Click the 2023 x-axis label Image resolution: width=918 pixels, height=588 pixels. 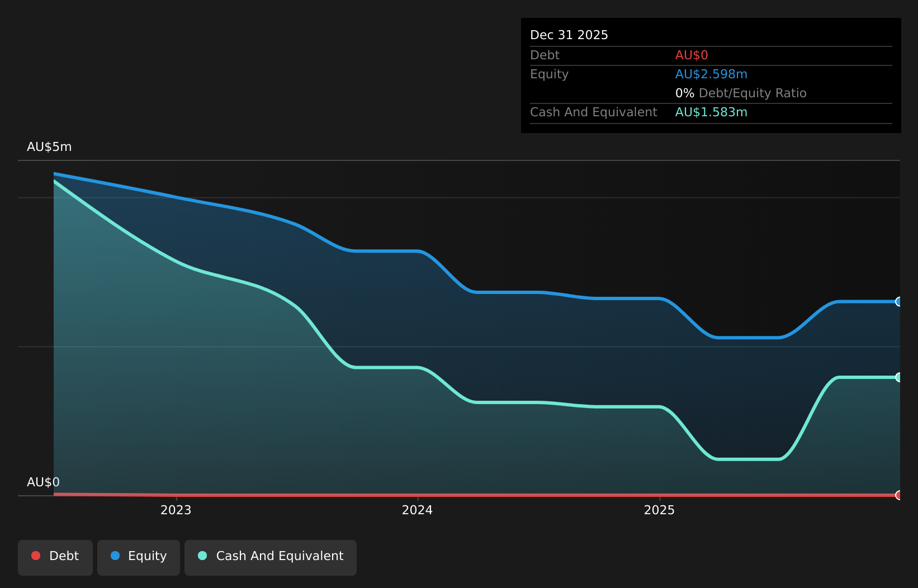tap(176, 510)
